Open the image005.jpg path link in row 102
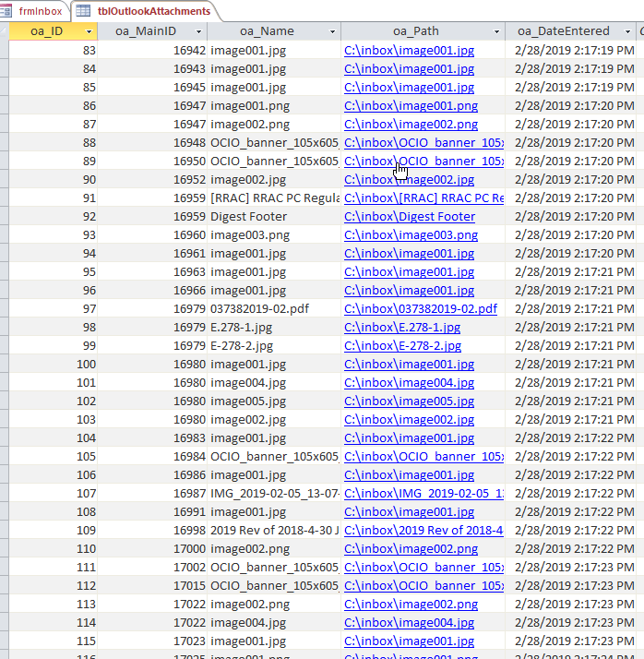Viewport: 644px width, 659px height. [x=409, y=401]
